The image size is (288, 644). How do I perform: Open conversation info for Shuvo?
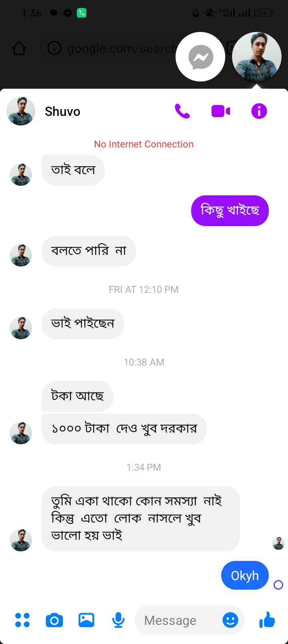coord(259,111)
